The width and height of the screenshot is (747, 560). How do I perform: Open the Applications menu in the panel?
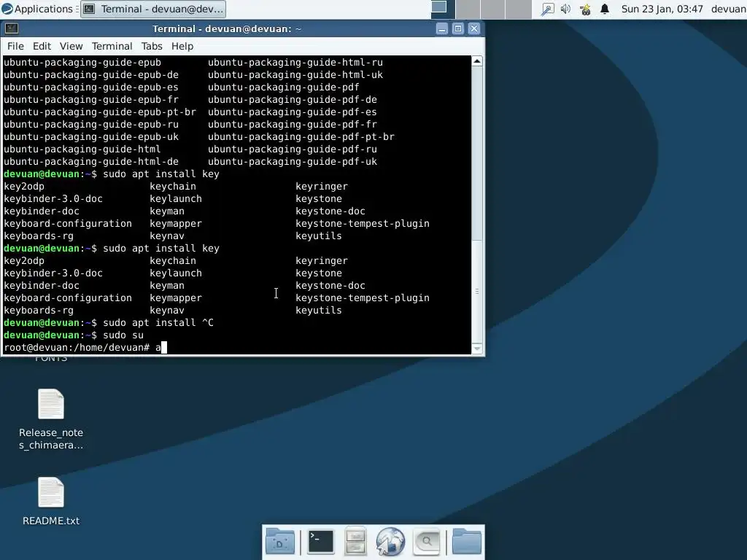[x=37, y=9]
